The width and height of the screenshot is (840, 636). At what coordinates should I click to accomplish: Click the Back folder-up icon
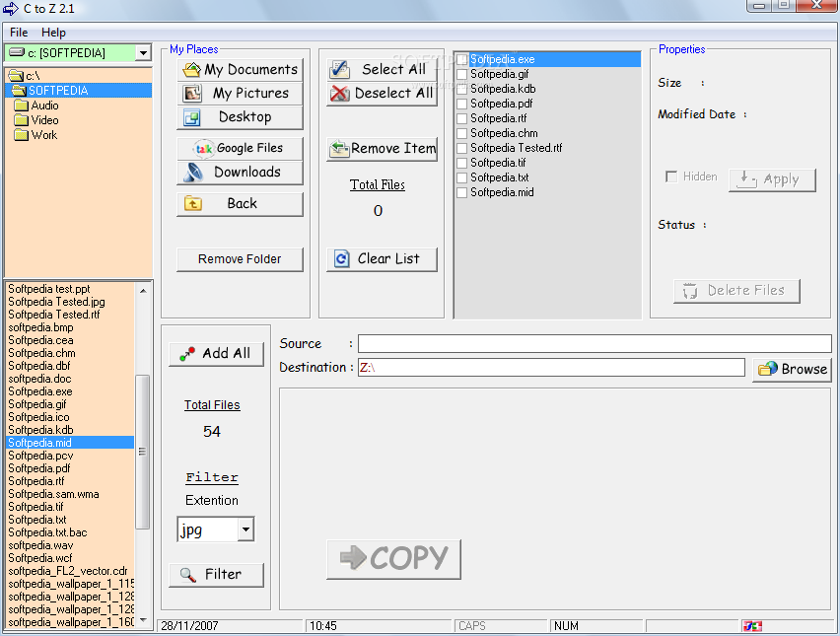[x=193, y=203]
